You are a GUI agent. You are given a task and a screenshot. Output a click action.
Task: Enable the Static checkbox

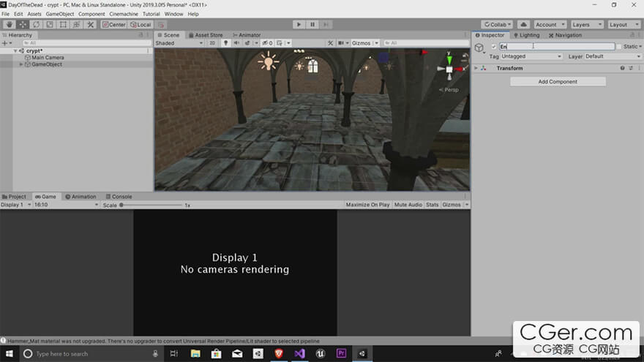coord(618,47)
